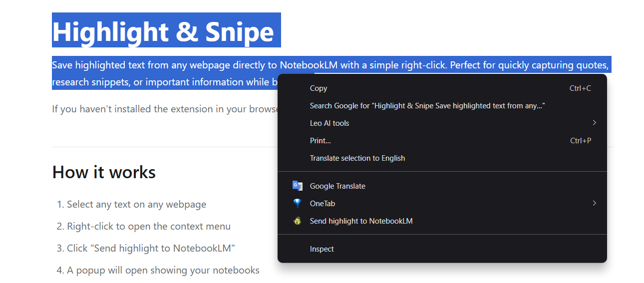The width and height of the screenshot is (644, 283).
Task: Choose Inspect from the context menu
Action: coord(442,249)
